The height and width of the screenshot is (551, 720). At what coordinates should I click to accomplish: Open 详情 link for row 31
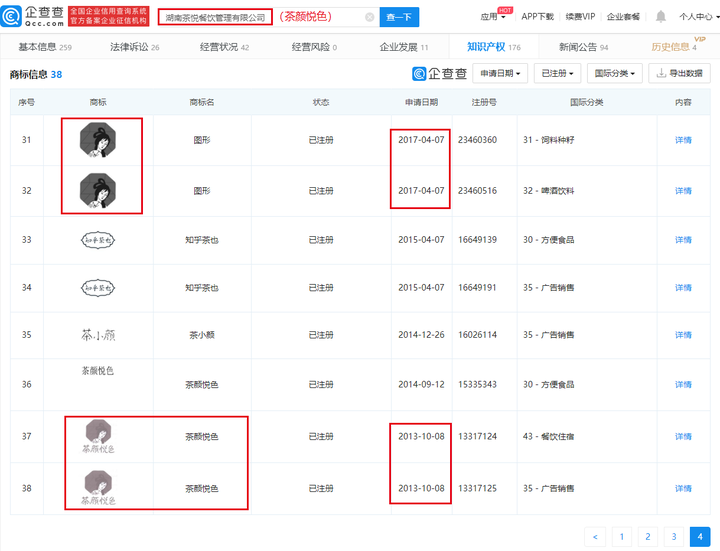[x=683, y=140]
